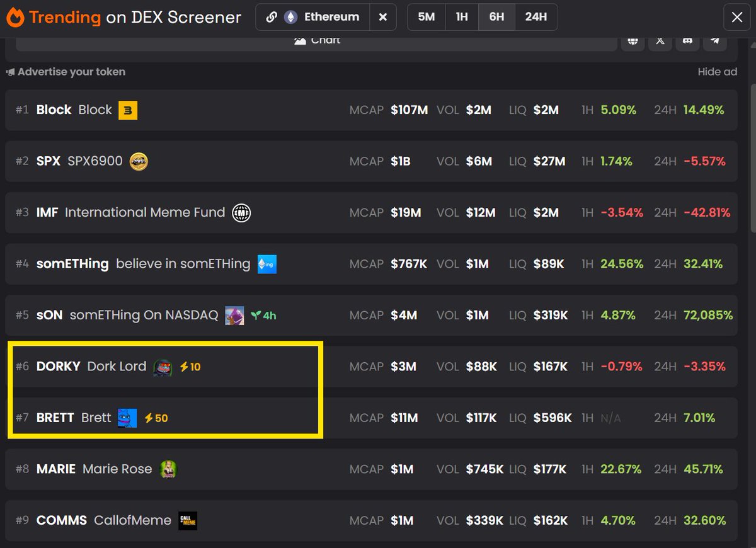
Task: Click the CallofMeme token logo
Action: click(x=188, y=520)
